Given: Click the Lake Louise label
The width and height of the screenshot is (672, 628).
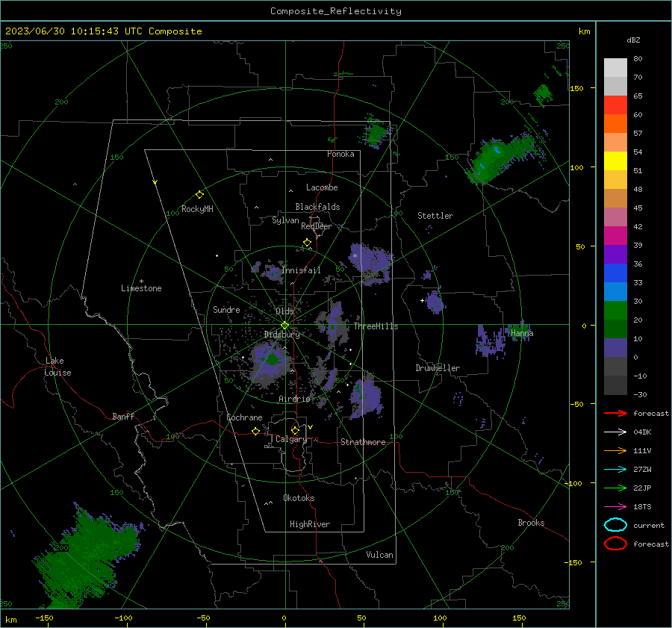Looking at the screenshot, I should pos(57,367).
